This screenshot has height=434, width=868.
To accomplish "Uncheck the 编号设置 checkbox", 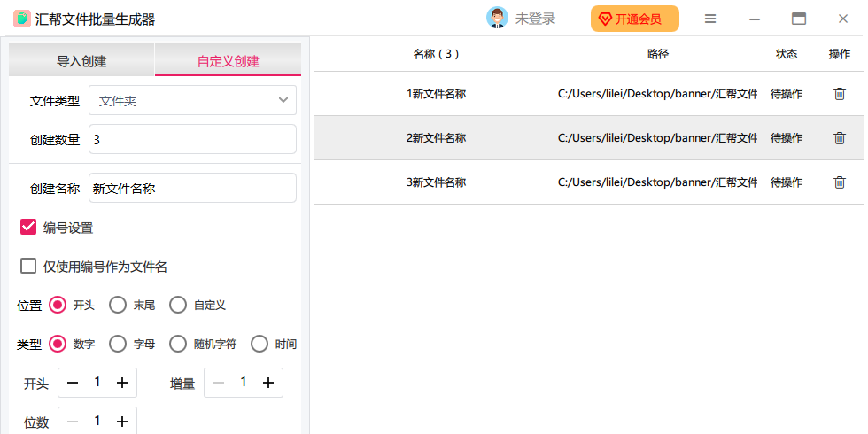I will click(28, 228).
